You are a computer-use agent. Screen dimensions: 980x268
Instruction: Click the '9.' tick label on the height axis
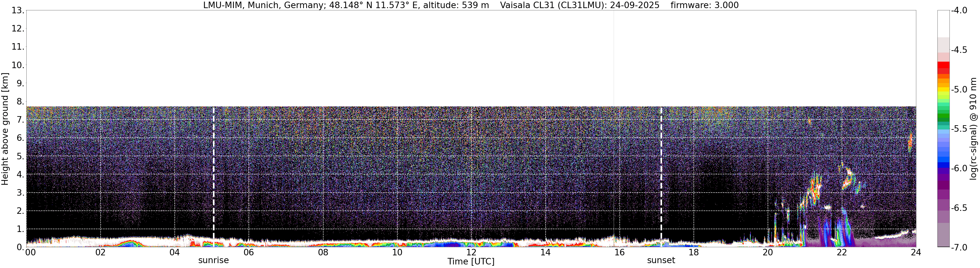coord(20,83)
